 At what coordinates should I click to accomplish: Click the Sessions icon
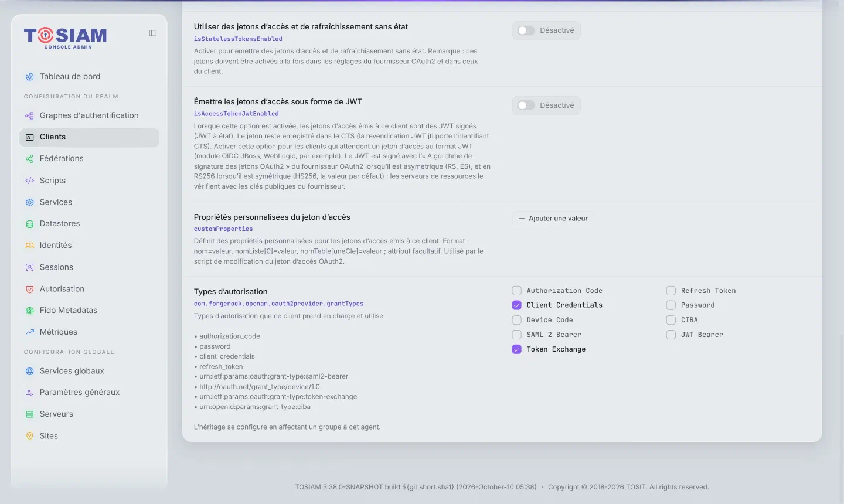pyautogui.click(x=30, y=267)
